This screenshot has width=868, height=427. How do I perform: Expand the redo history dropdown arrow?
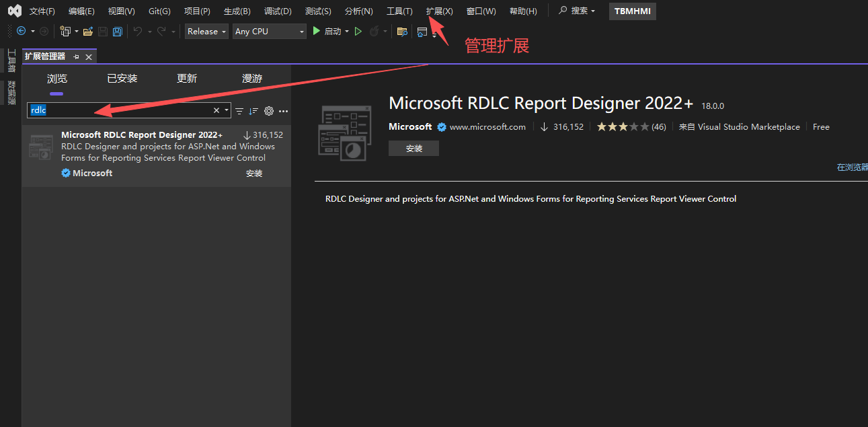click(x=173, y=32)
